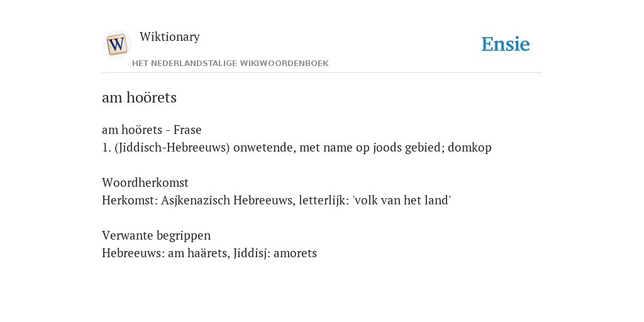Click the Wiktionary W tile logo
644x322 pixels.
116,45
